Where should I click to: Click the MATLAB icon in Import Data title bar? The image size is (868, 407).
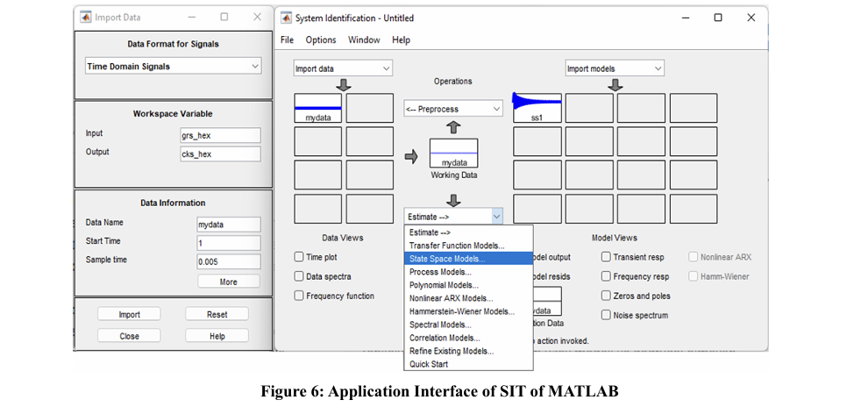click(x=86, y=18)
